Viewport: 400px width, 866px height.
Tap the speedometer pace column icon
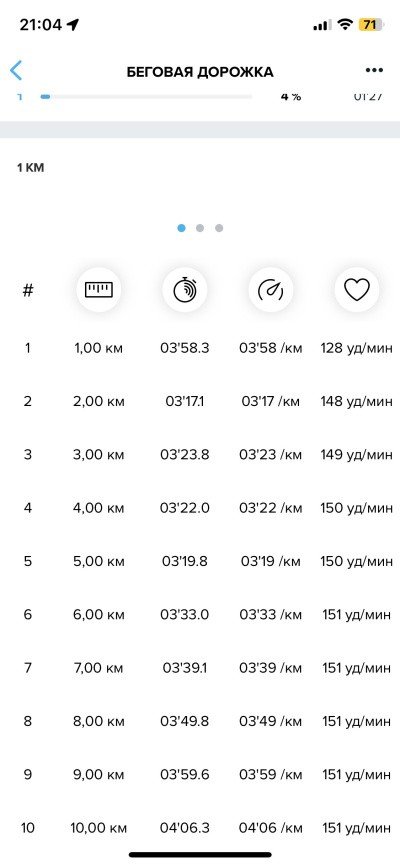[x=270, y=289]
